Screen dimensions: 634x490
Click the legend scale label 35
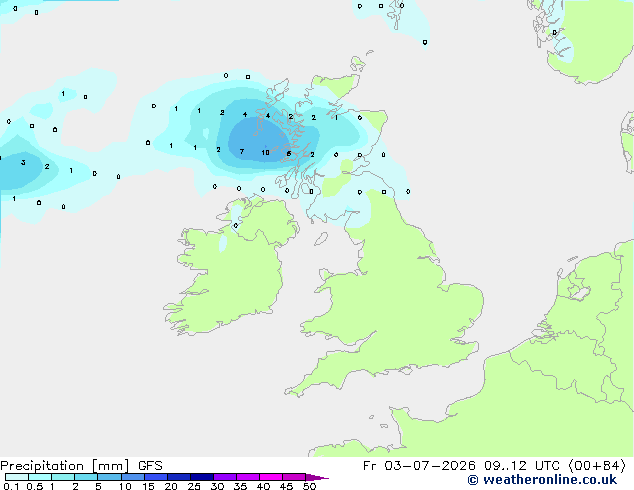tap(240, 486)
